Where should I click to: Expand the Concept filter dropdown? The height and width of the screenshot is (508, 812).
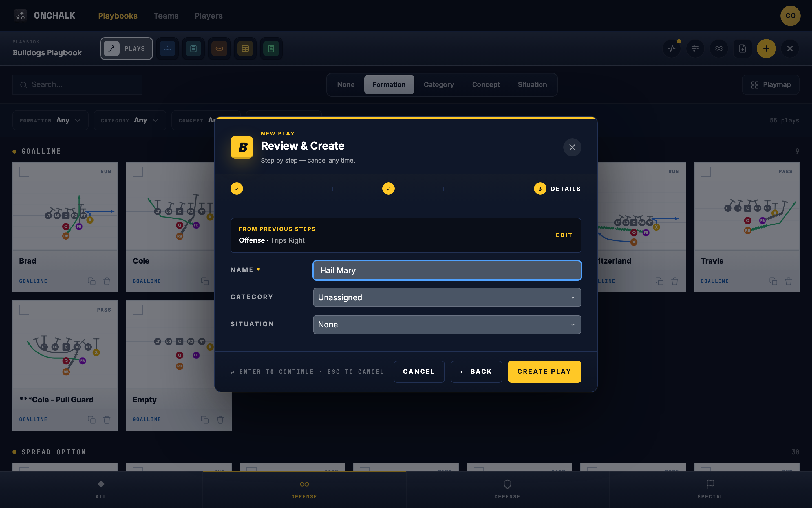click(193, 120)
